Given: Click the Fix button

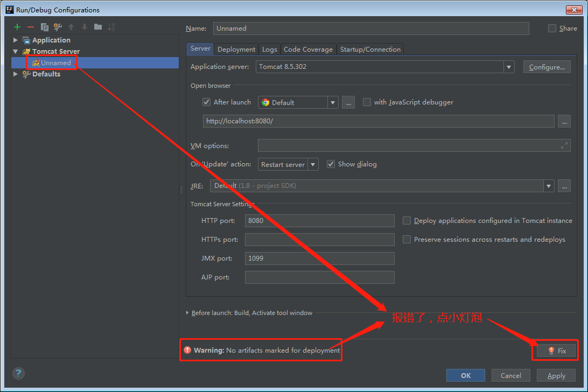Looking at the screenshot, I should (x=557, y=351).
